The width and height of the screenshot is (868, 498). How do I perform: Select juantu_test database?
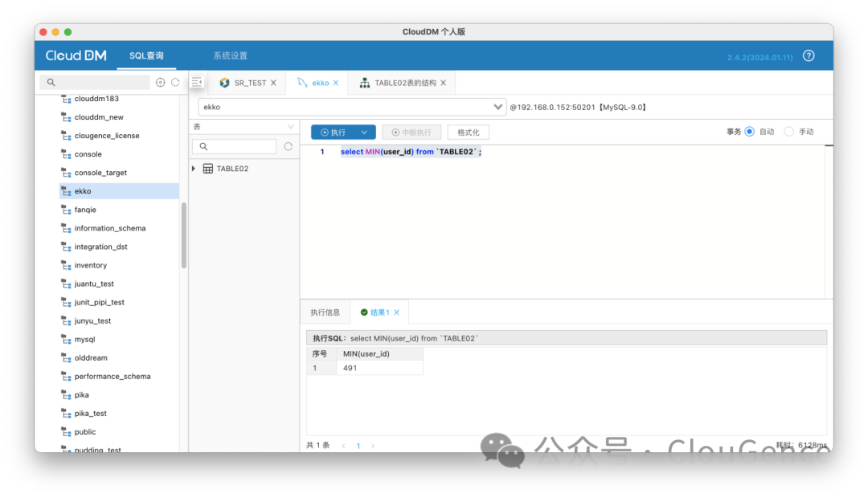94,284
